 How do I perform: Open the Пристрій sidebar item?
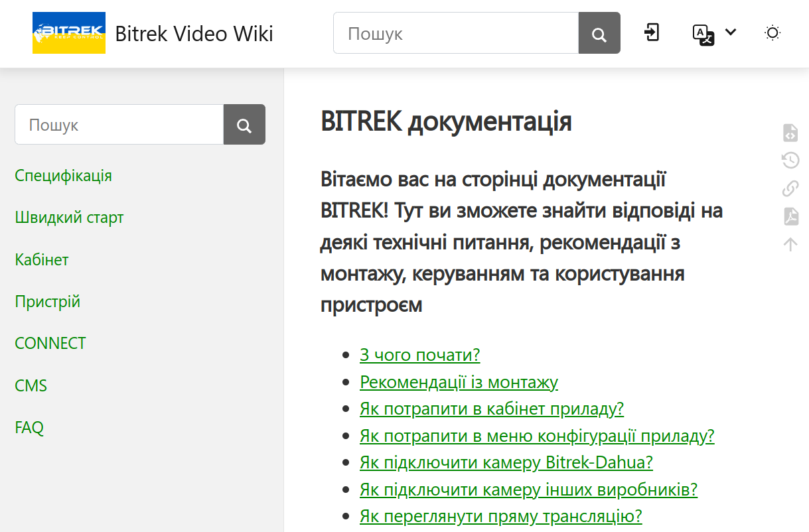(x=48, y=301)
